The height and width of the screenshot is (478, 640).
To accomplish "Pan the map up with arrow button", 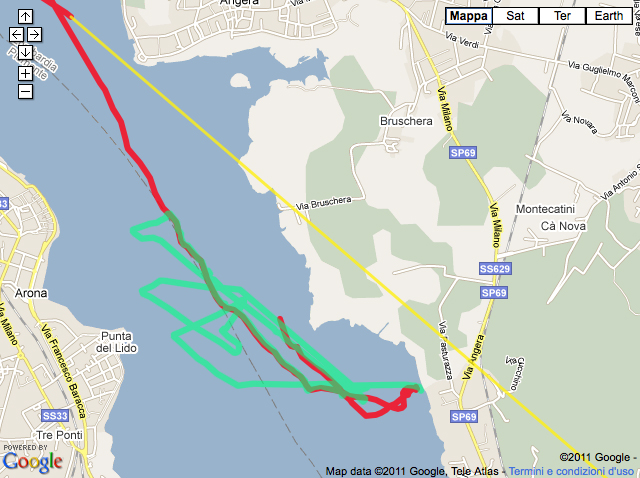I will click(x=25, y=17).
